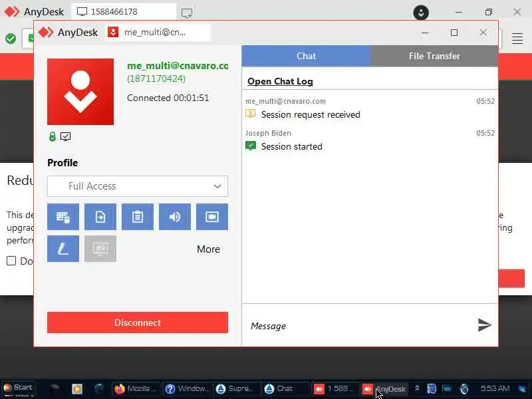532x399 pixels.
Task: Click green checkmark status icon in main window
Action: 11,39
